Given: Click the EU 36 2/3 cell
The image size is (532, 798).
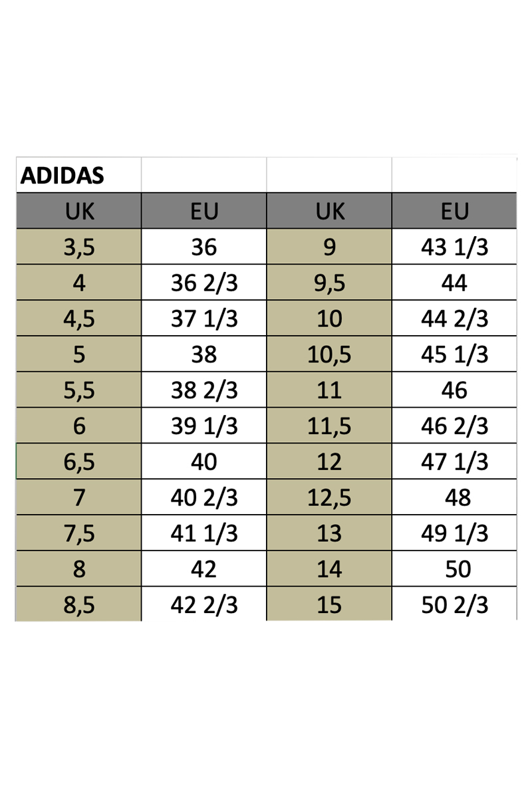Looking at the screenshot, I should (204, 283).
